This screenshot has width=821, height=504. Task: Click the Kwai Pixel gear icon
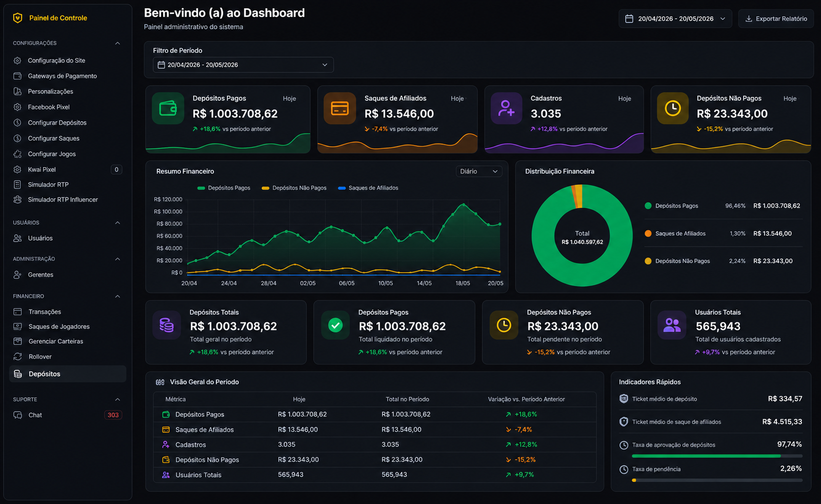coord(17,169)
